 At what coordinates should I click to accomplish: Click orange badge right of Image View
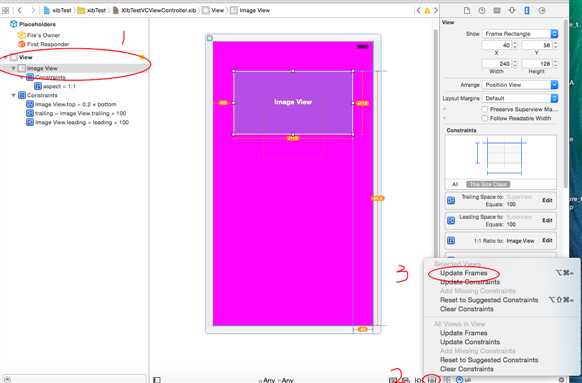click(x=362, y=103)
